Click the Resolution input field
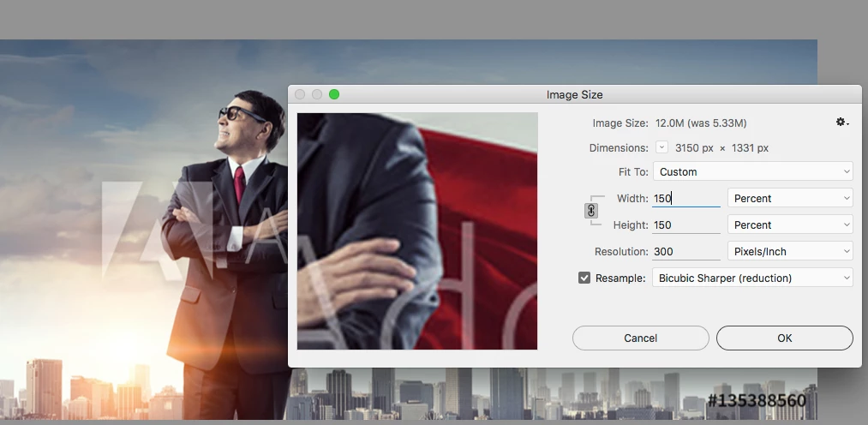The height and width of the screenshot is (425, 868). 685,251
